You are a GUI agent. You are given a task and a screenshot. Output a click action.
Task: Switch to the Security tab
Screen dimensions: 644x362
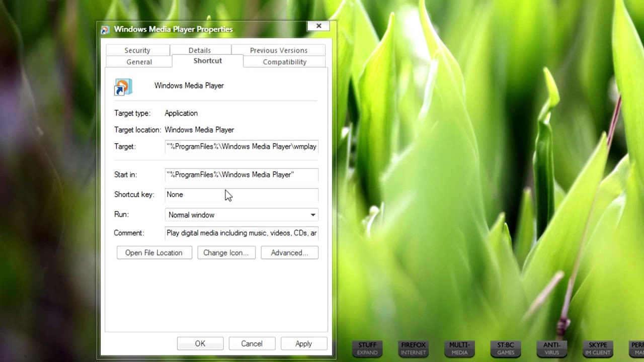tap(137, 50)
